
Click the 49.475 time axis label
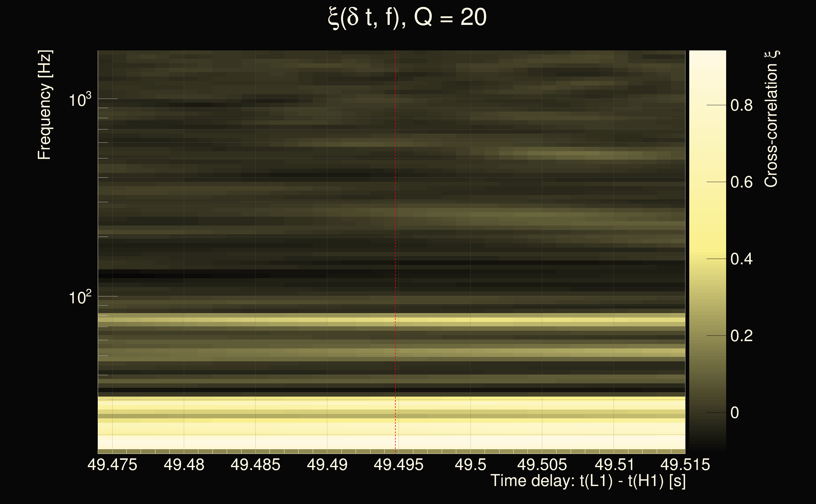point(112,465)
